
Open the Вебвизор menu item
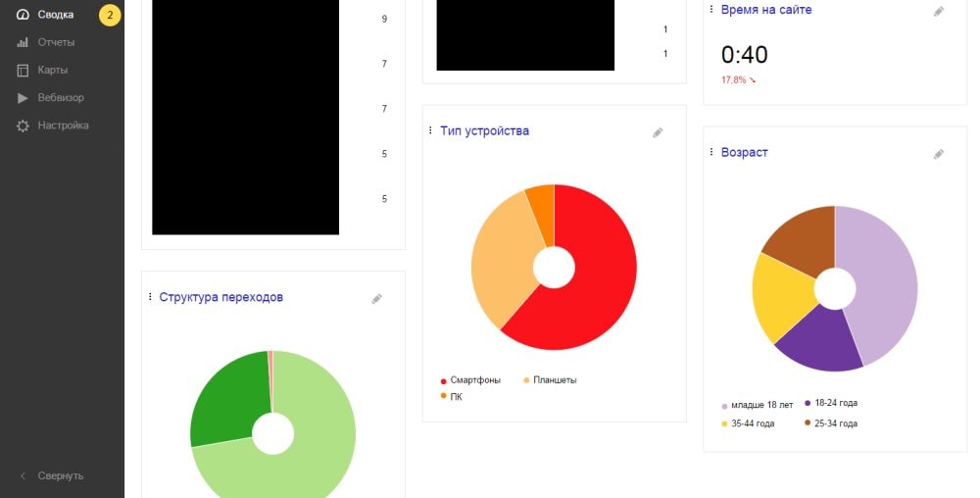coord(61,97)
